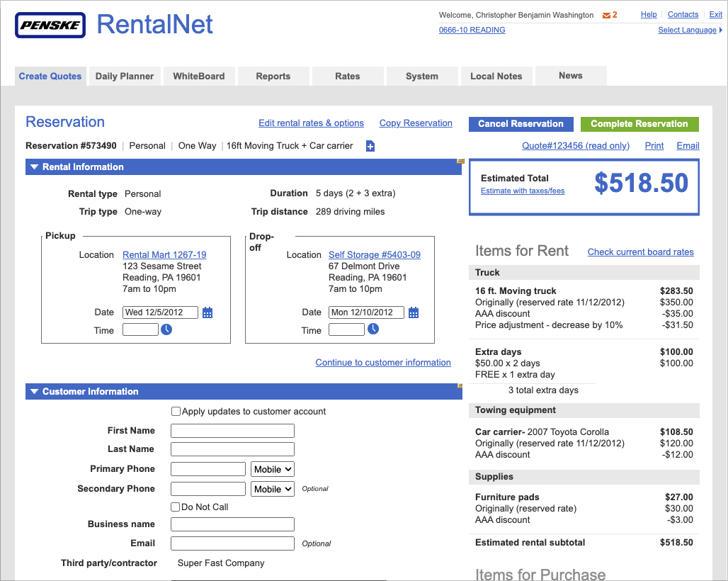Click the Penske logo
The height and width of the screenshot is (581, 728).
click(x=50, y=25)
